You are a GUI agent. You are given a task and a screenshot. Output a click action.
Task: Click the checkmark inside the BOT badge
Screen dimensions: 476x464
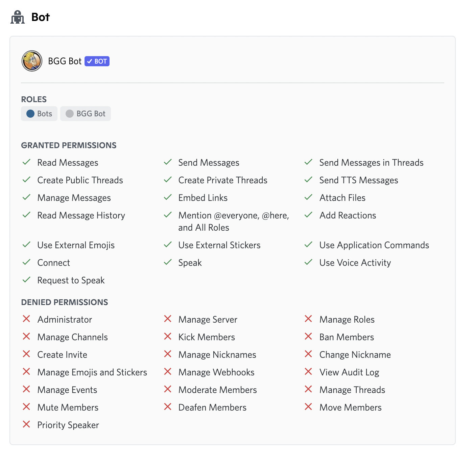click(90, 61)
